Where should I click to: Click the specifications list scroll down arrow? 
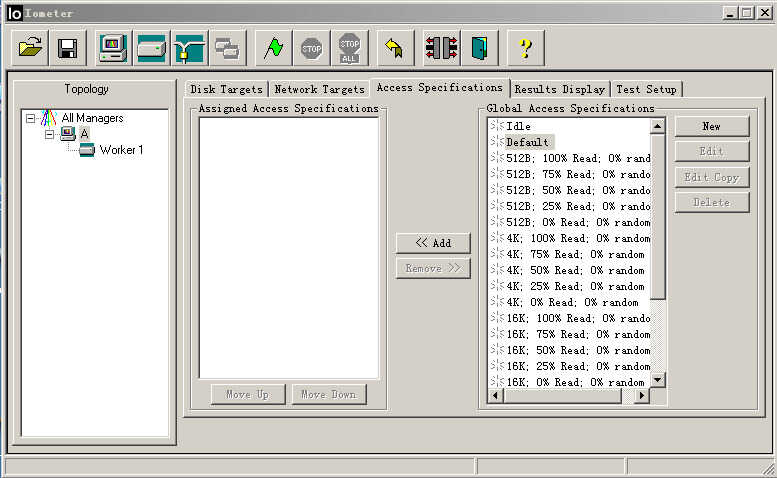click(658, 380)
